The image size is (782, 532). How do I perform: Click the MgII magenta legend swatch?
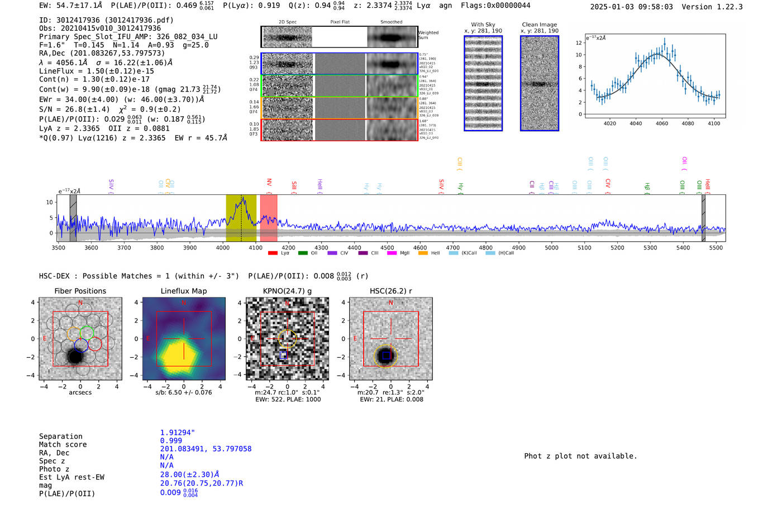tap(392, 253)
